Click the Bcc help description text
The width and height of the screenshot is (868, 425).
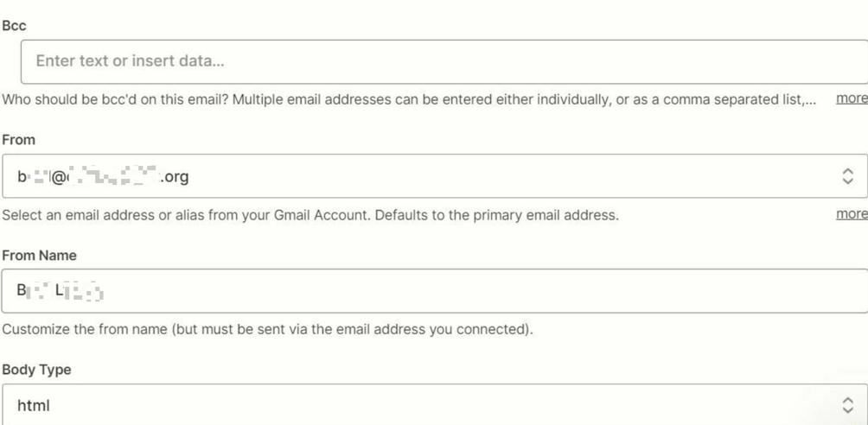(x=406, y=99)
